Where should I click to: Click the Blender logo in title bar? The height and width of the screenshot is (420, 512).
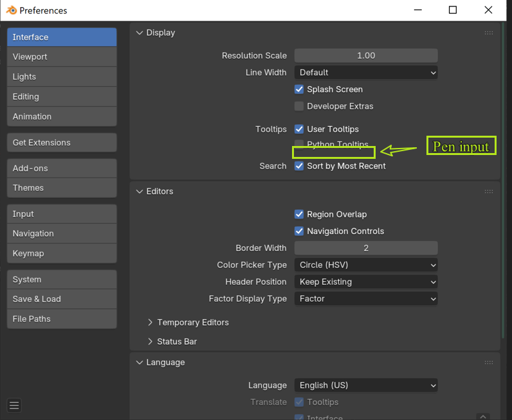tap(12, 10)
